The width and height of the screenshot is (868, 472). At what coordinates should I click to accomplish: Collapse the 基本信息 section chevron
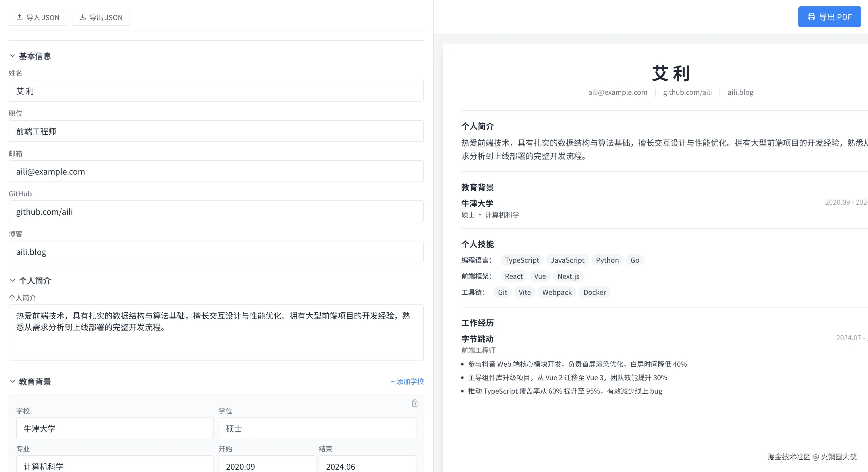click(12, 56)
